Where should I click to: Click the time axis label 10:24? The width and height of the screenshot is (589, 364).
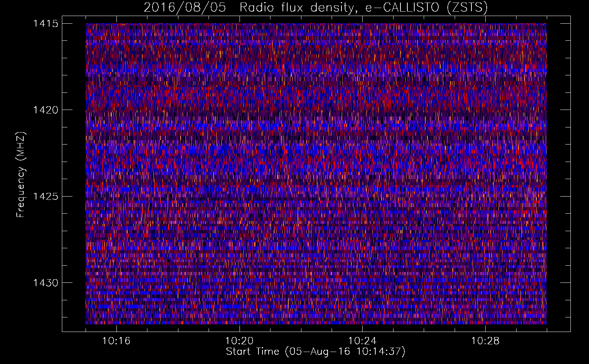point(362,341)
